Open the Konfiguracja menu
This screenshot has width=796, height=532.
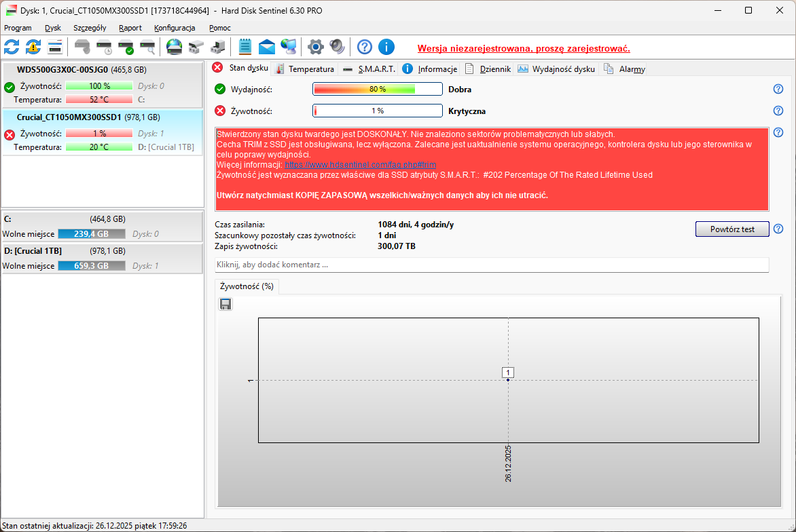(x=175, y=28)
